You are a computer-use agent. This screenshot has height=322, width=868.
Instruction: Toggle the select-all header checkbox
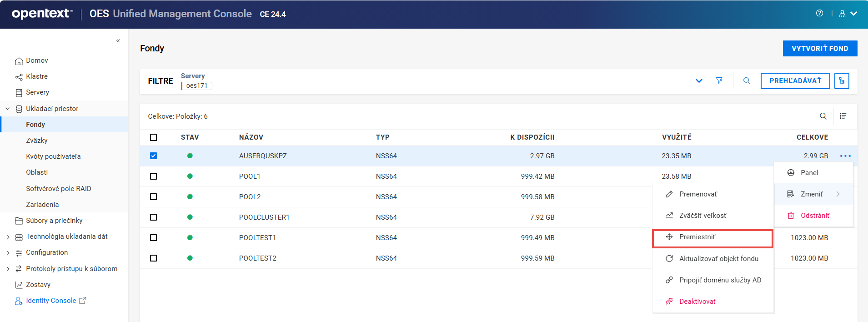tap(154, 137)
